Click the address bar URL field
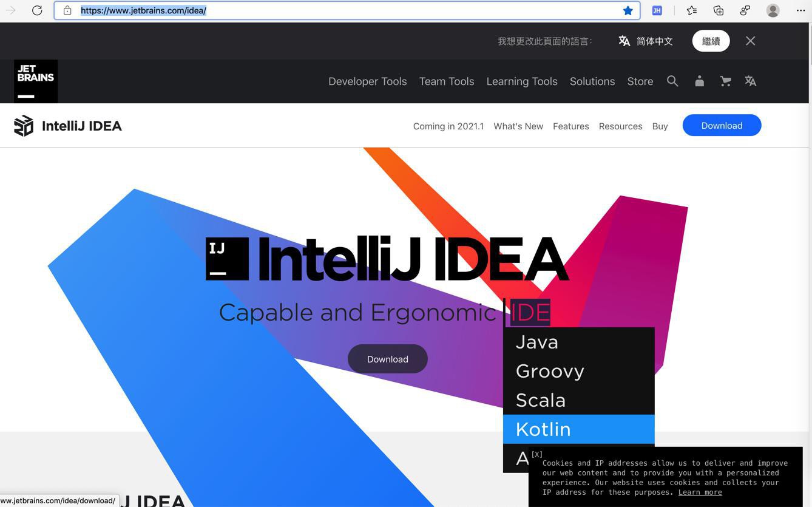This screenshot has width=812, height=507. 347,10
